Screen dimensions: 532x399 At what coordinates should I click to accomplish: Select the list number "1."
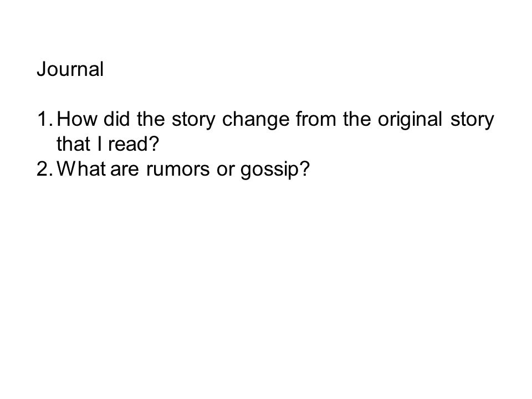(x=45, y=119)
